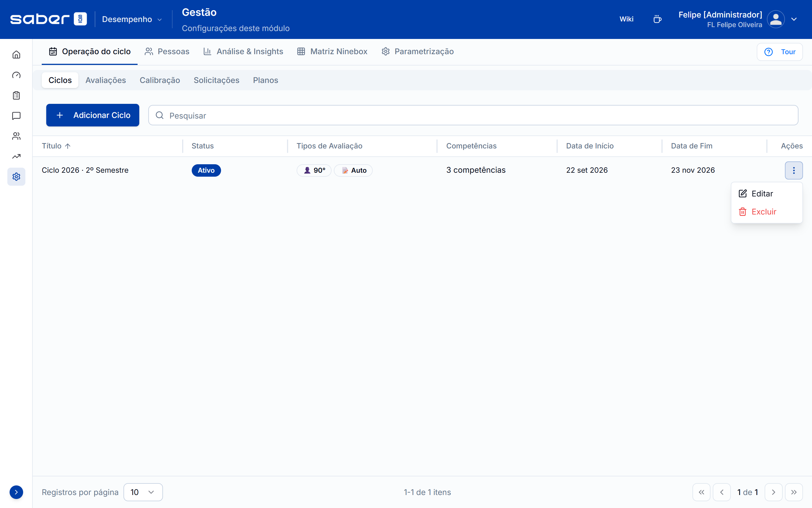Select the Ciclos sub-tab
Viewport: 812px width, 508px height.
(x=60, y=80)
